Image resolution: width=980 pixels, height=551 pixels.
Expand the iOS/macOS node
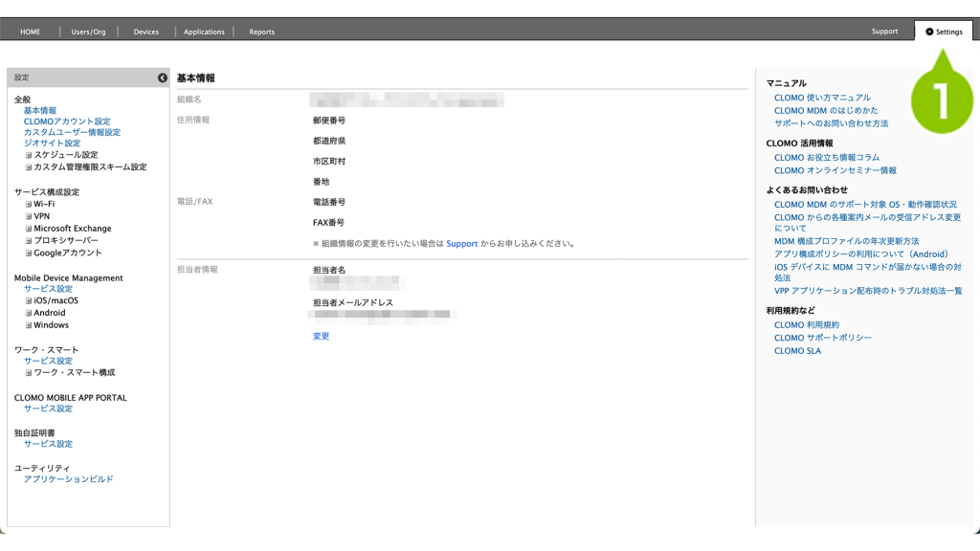(29, 300)
